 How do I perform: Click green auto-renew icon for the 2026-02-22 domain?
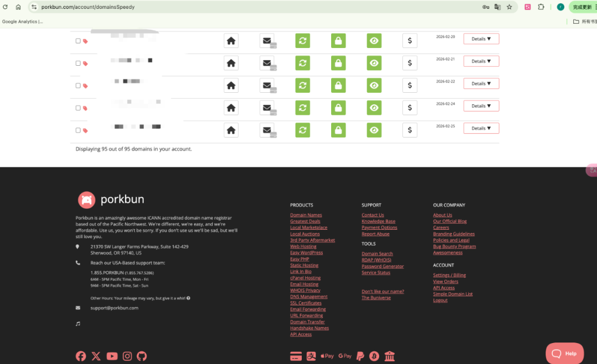pos(302,86)
